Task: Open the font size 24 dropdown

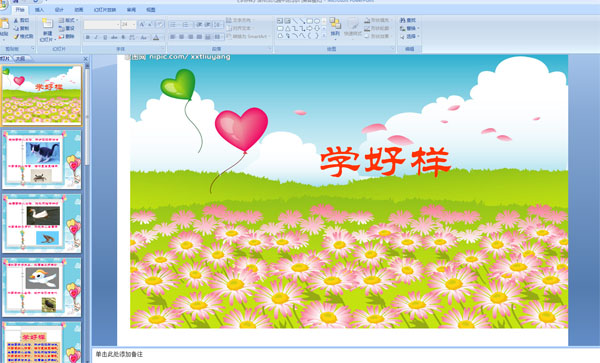Action: pyautogui.click(x=134, y=24)
